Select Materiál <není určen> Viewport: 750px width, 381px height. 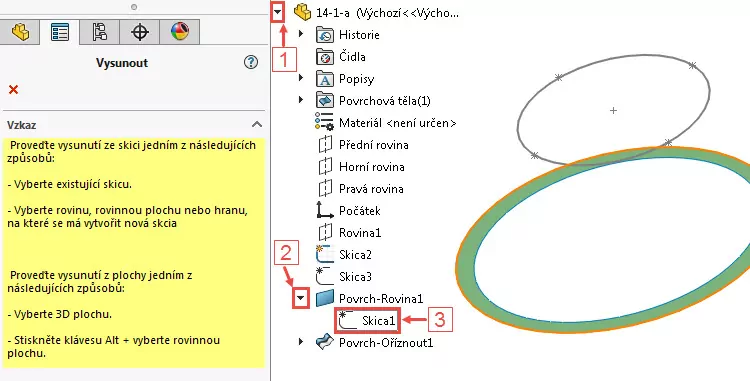[397, 123]
